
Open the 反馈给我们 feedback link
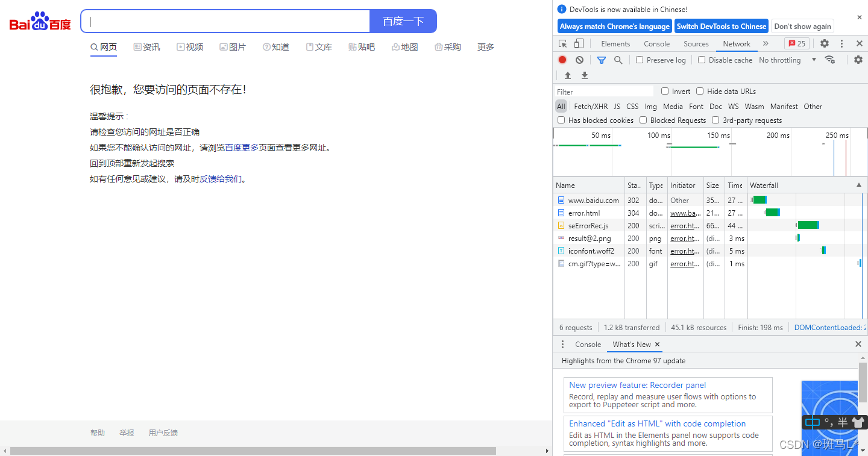[x=221, y=179]
